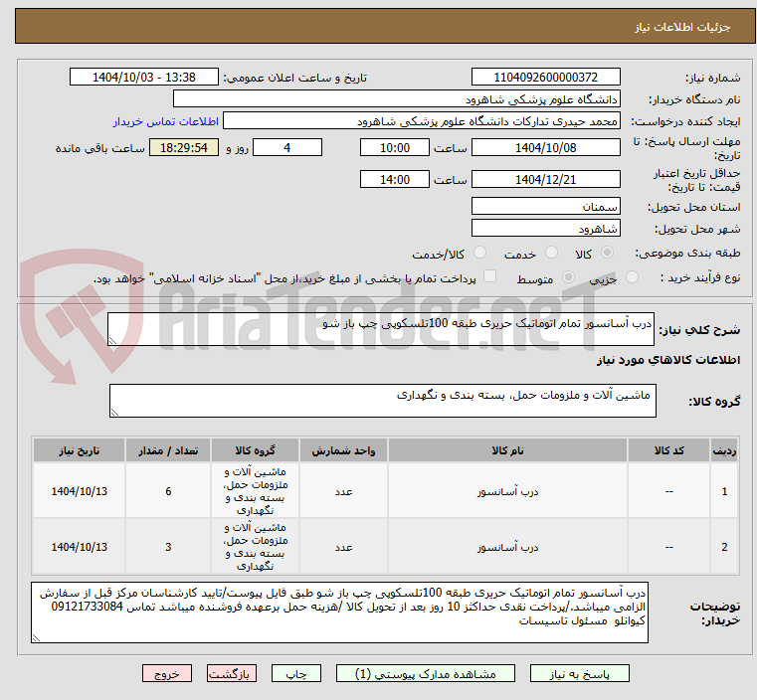Click the goods group cell in row 2
This screenshot has height=700, width=757.
pyautogui.click(x=256, y=547)
